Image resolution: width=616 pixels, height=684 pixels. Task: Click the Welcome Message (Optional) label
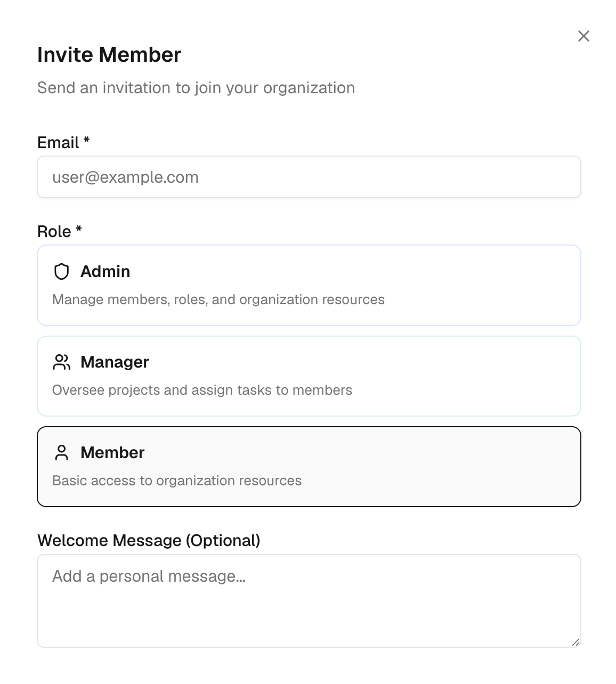point(149,540)
